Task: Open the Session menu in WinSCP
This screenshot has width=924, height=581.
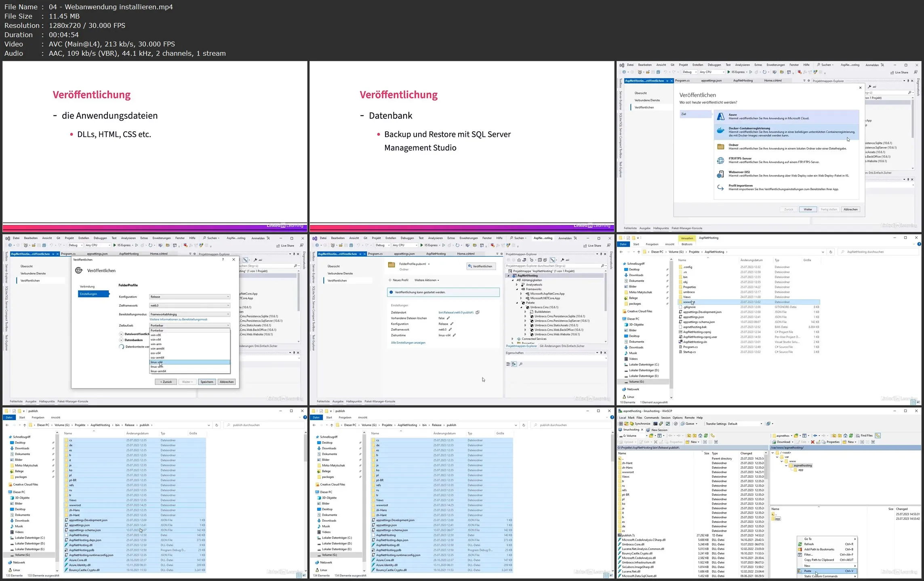Action: click(x=665, y=417)
